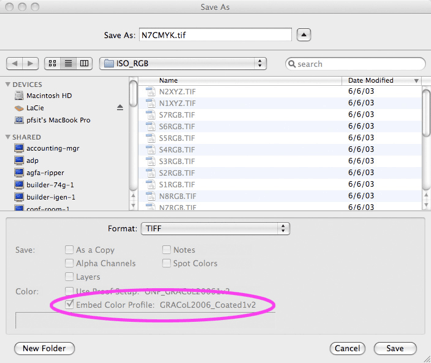Click the 6/6/03 date for S4RGB.TIF
431x363 pixels.
[361, 149]
